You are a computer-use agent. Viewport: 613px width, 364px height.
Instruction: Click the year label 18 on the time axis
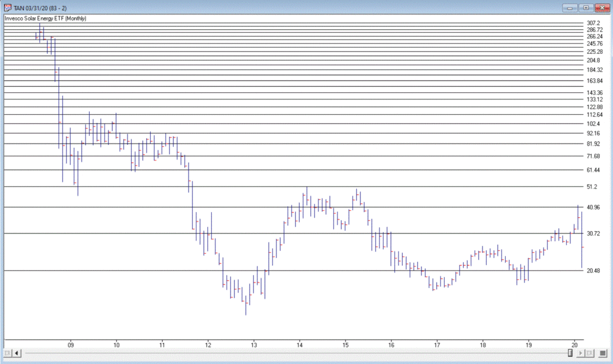point(483,345)
